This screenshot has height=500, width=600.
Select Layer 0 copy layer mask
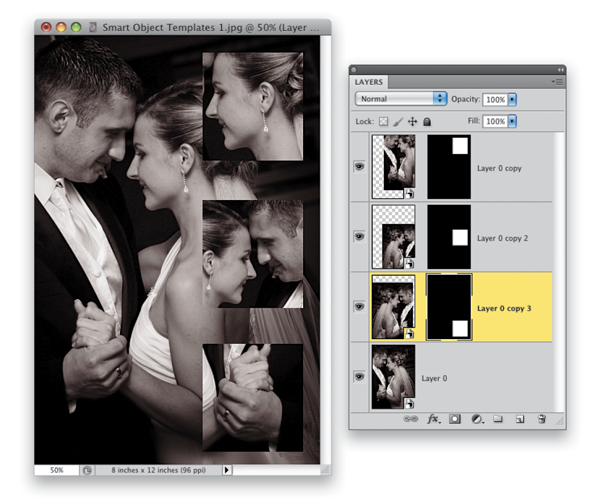pos(449,167)
